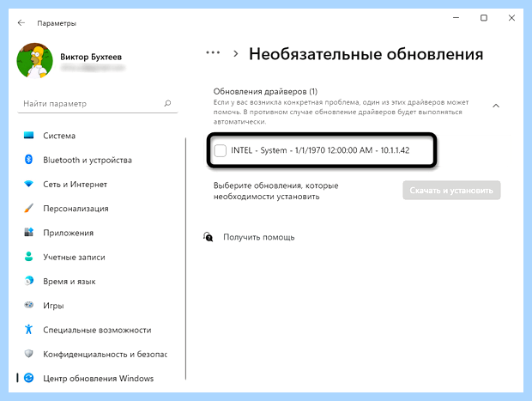Check the INTEL System driver checkbox
The height and width of the screenshot is (401, 532).
point(221,150)
